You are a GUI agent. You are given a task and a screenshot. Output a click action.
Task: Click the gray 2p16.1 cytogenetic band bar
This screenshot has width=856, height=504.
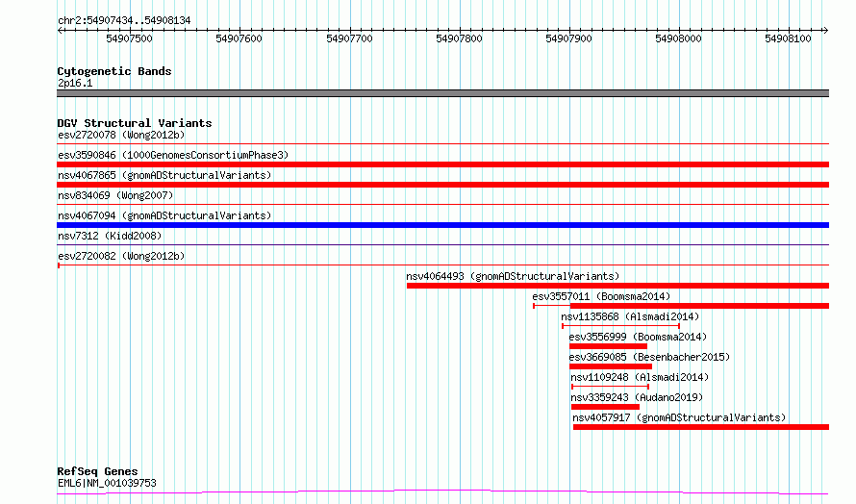[442, 93]
